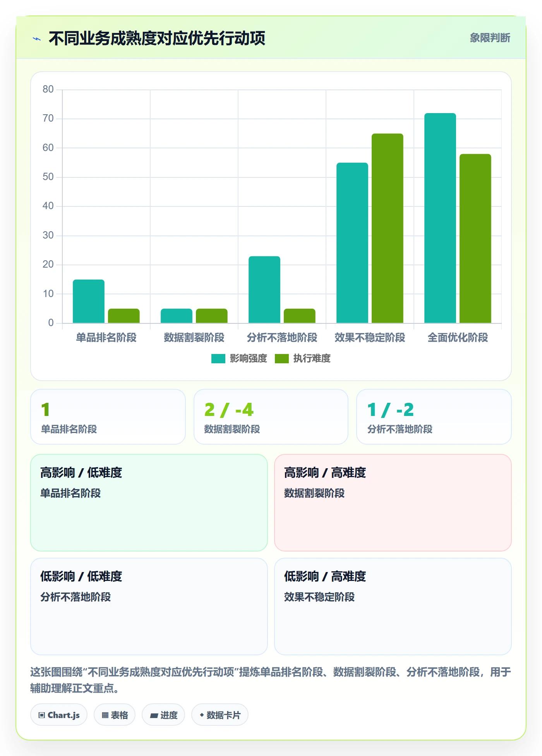Screen dimensions: 542x756
Task: Click the 执行难度 bar for 效果不稳定阶段
Action: point(388,228)
